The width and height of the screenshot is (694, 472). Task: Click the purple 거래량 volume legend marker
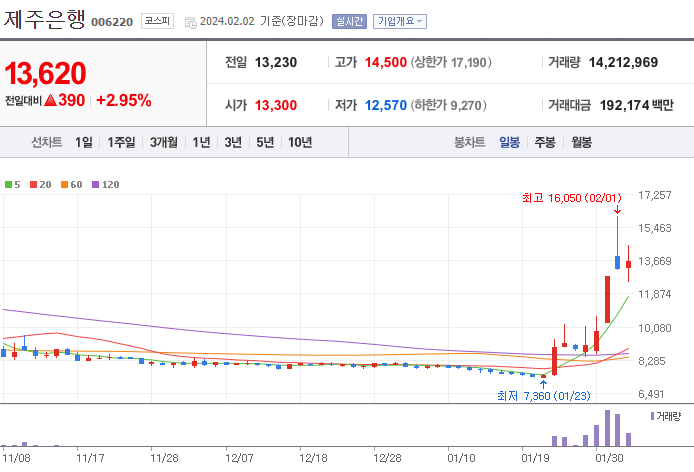point(652,416)
